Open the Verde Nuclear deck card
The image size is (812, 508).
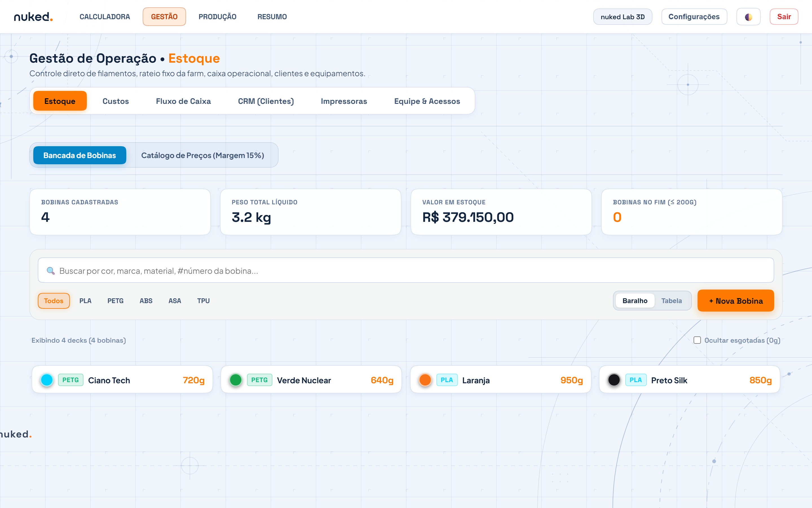(x=311, y=380)
